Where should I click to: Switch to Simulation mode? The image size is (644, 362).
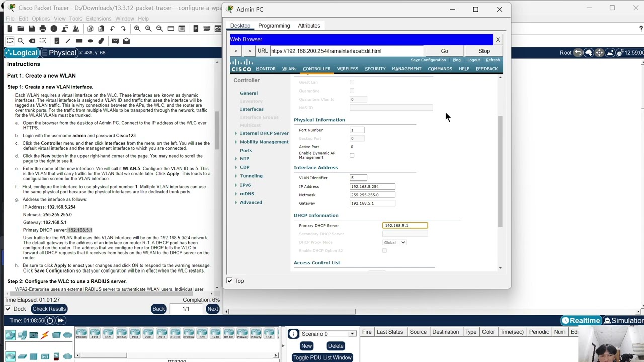tap(624, 320)
